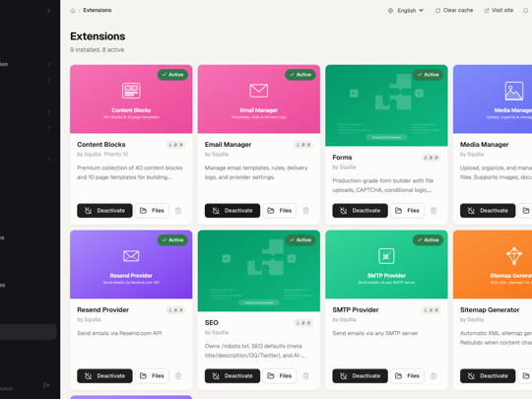
Task: Click the Sitemap Generator title text
Action: pyautogui.click(x=490, y=309)
